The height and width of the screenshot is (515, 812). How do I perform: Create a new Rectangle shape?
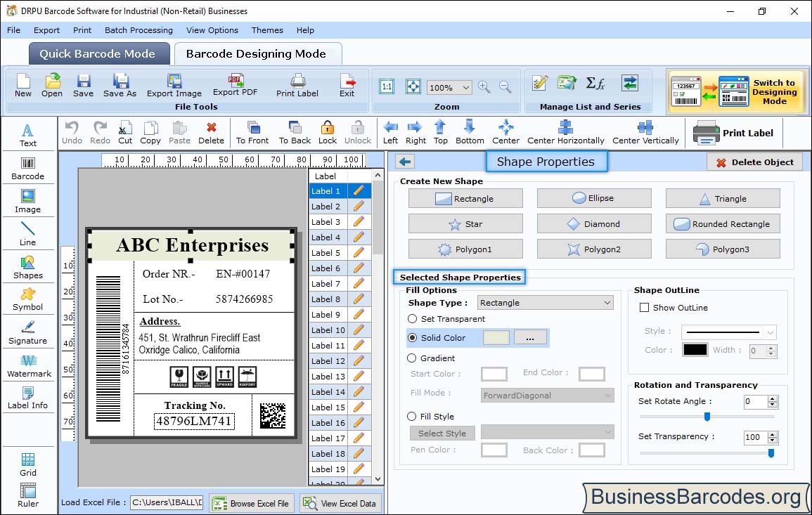465,198
